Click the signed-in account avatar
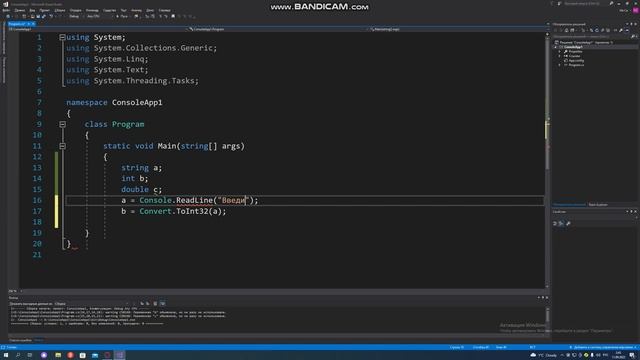640x360 pixels. [636, 11]
